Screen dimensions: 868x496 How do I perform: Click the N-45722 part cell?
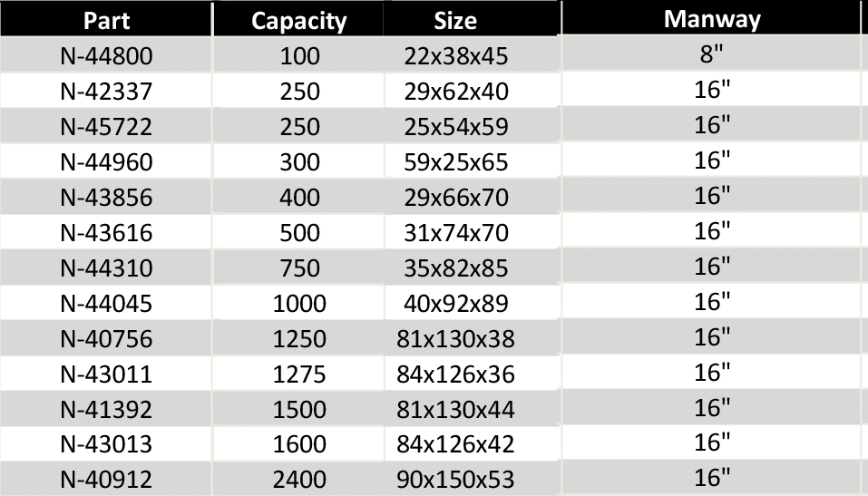(x=107, y=127)
